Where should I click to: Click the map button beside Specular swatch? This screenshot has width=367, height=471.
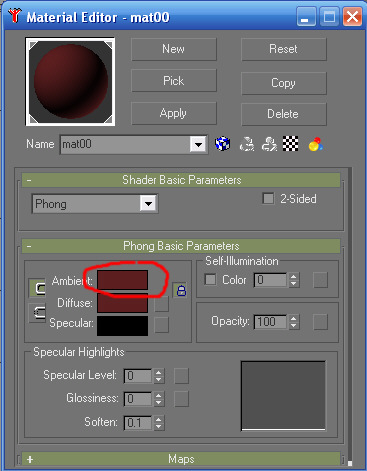tap(162, 325)
